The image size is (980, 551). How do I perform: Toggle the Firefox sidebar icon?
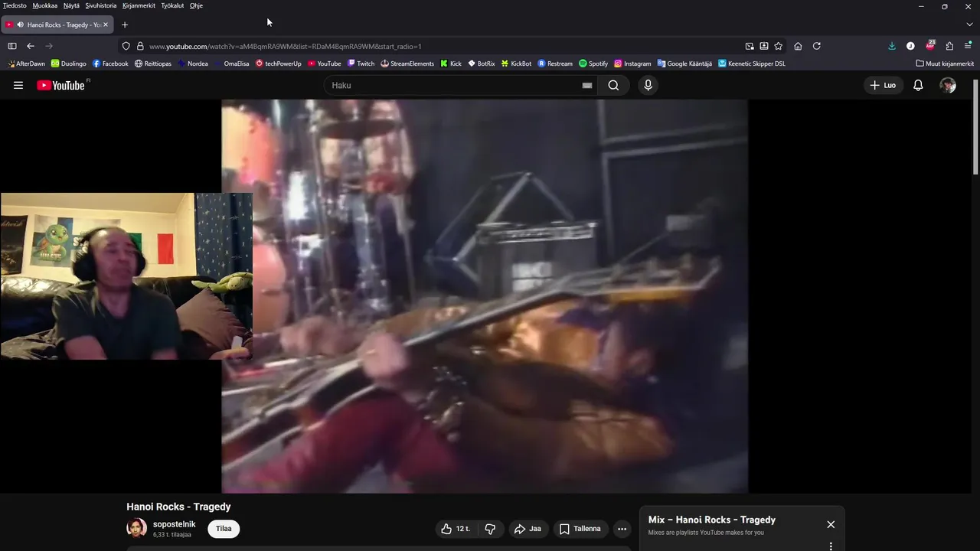12,46
